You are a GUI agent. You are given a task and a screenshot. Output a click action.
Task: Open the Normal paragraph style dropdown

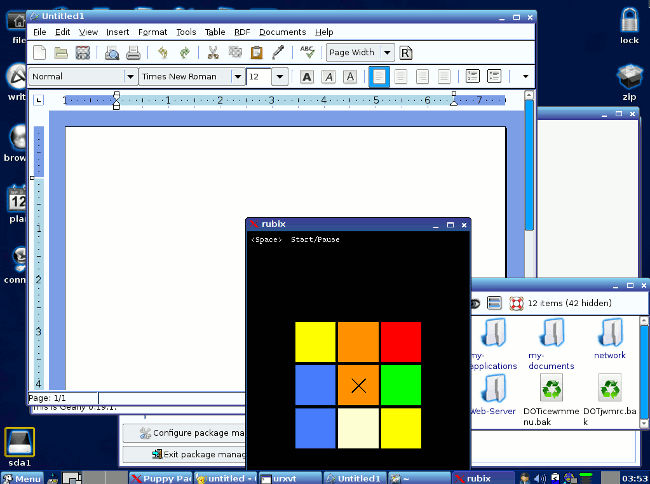[130, 77]
